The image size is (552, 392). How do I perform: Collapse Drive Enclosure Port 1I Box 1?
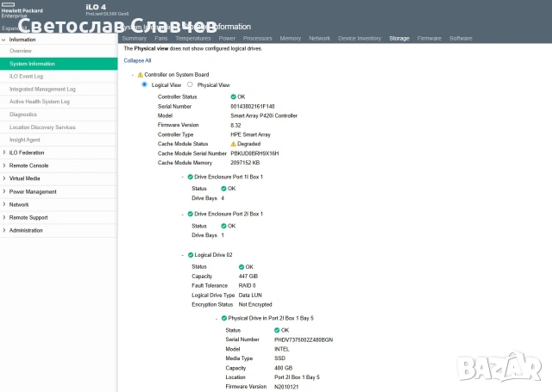click(182, 177)
